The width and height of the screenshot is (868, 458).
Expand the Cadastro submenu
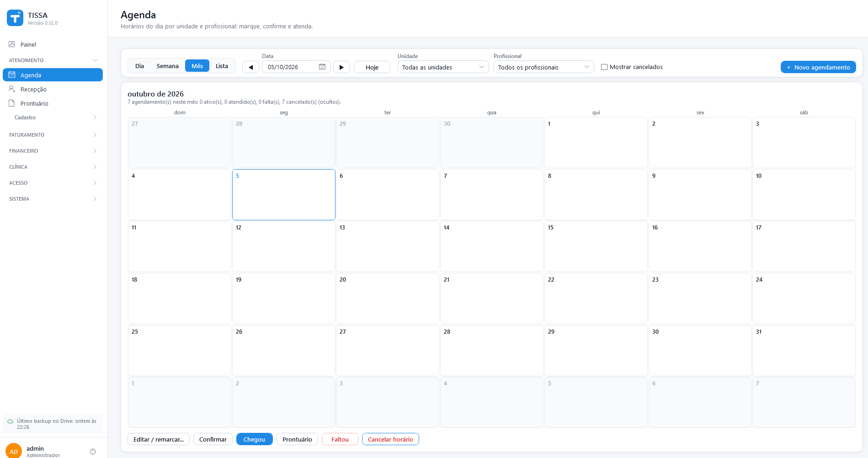click(53, 117)
